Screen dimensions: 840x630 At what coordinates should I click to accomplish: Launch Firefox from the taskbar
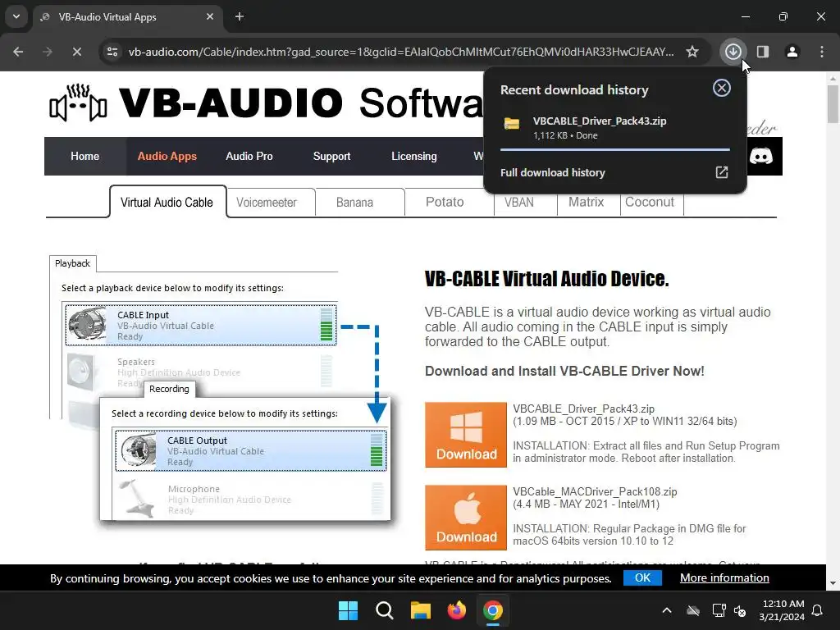[x=456, y=610]
